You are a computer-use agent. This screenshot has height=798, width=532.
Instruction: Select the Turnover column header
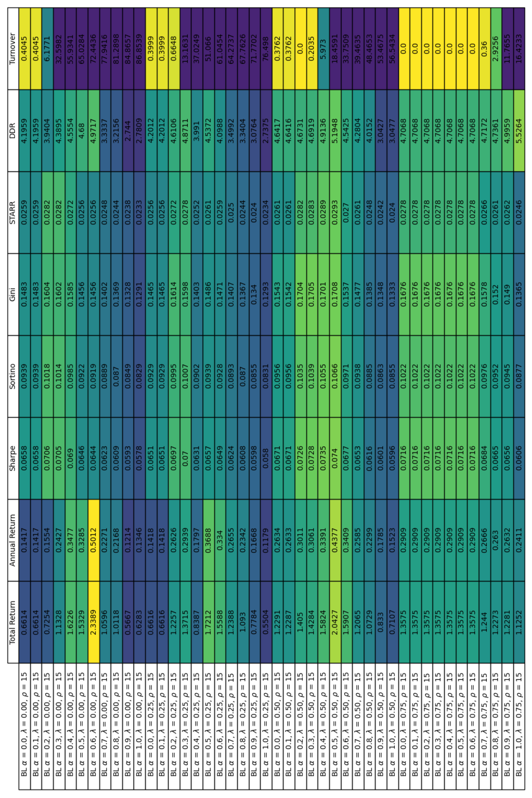pos(13,49)
